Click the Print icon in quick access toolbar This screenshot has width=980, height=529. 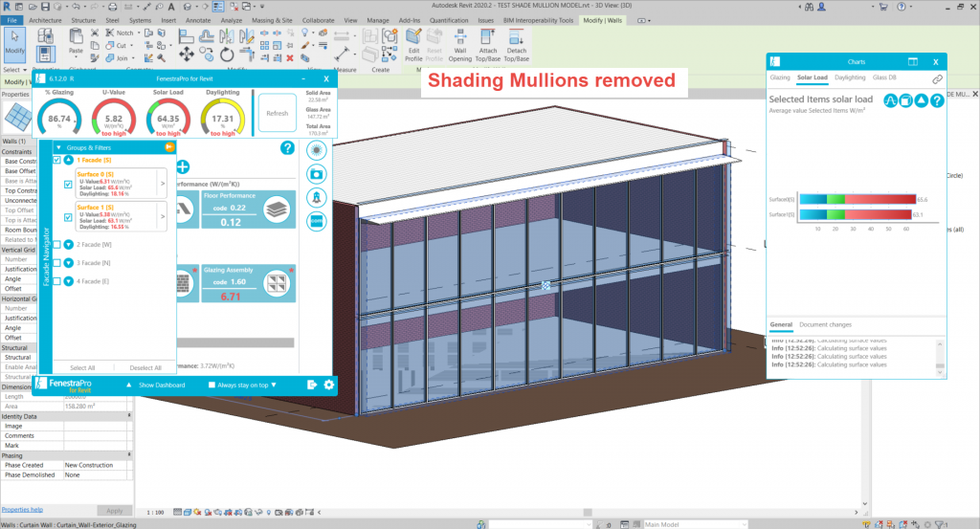113,7
